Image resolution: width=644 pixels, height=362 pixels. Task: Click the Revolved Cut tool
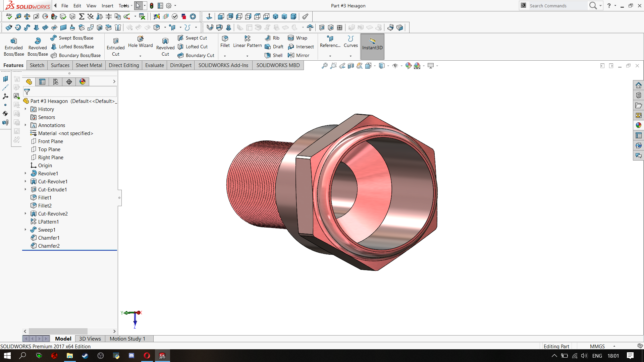[x=165, y=47]
